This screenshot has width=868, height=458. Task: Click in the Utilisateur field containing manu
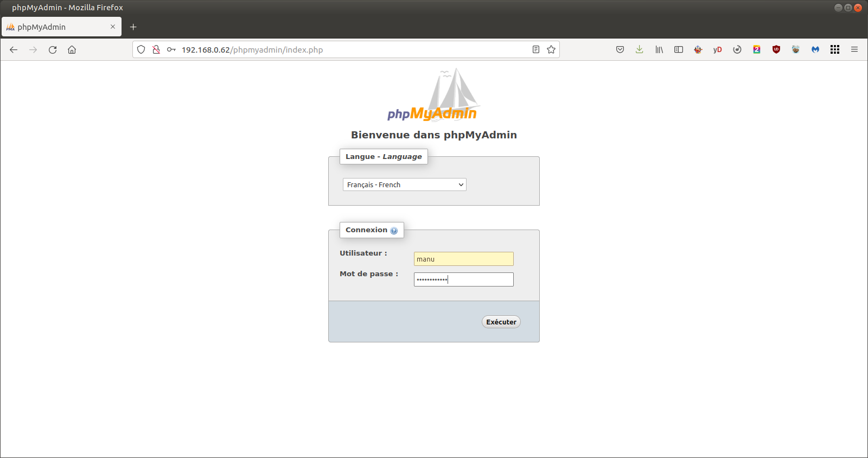coord(464,259)
